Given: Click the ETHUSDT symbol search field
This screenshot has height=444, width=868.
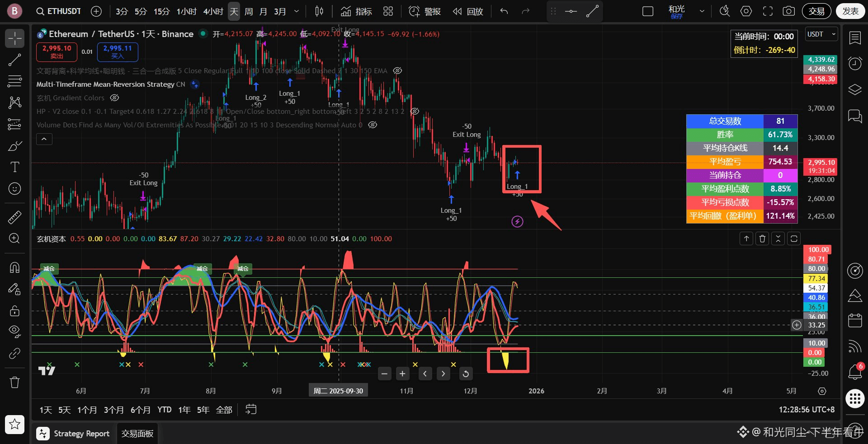Looking at the screenshot, I should (x=59, y=11).
